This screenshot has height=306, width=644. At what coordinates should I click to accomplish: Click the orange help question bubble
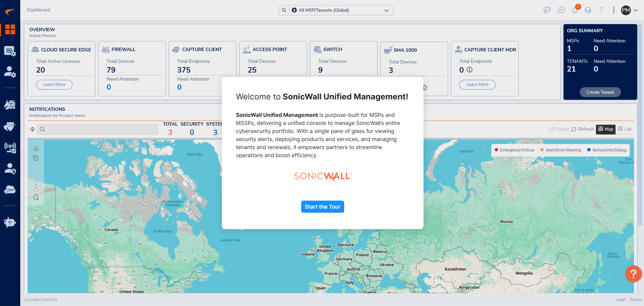coord(633,274)
